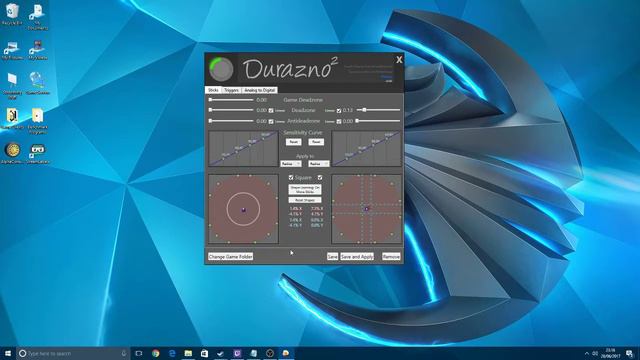Open Microsoft Store from the taskbar
Viewport: 640px width, 360px height.
pyautogui.click(x=204, y=353)
